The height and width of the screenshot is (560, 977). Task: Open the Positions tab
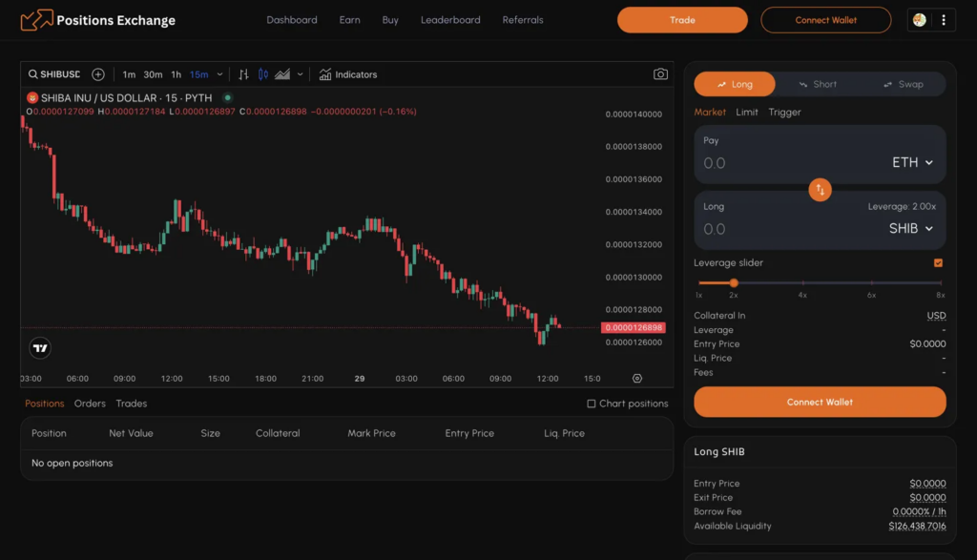pyautogui.click(x=44, y=404)
